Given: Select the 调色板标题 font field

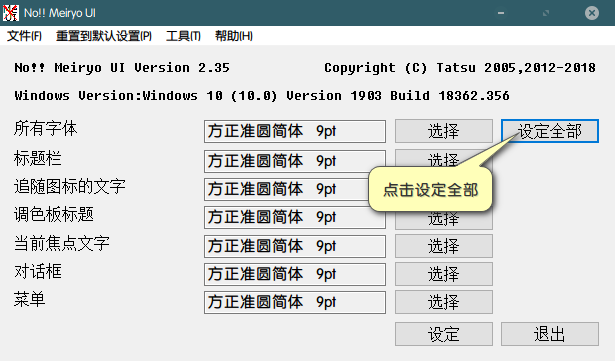Looking at the screenshot, I should pos(295,217).
